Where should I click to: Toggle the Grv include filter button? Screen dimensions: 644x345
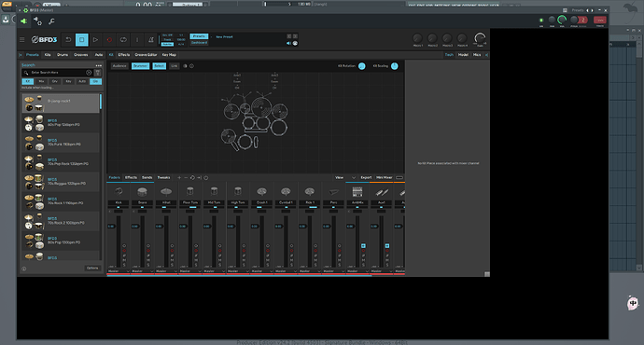coord(55,81)
